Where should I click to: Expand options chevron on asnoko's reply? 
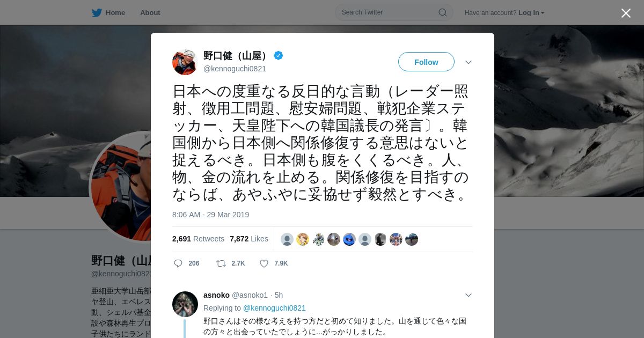click(x=469, y=295)
